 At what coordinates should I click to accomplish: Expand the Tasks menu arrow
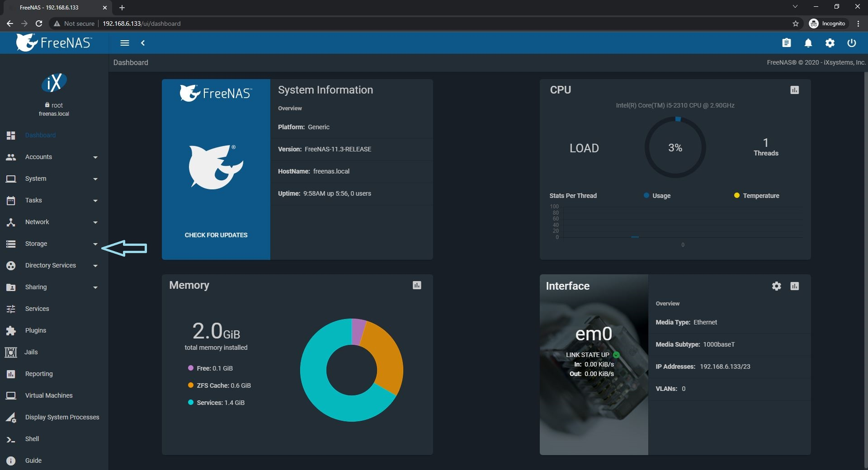click(x=95, y=201)
